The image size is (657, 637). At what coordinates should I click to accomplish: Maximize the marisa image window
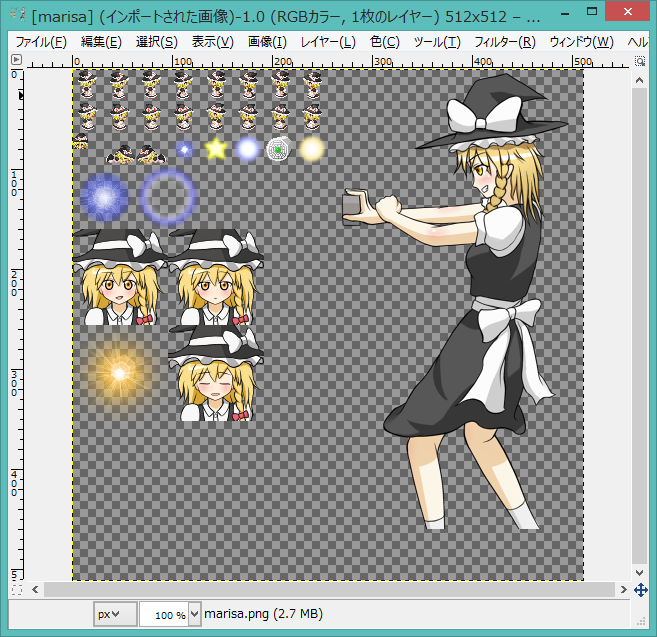pos(592,12)
